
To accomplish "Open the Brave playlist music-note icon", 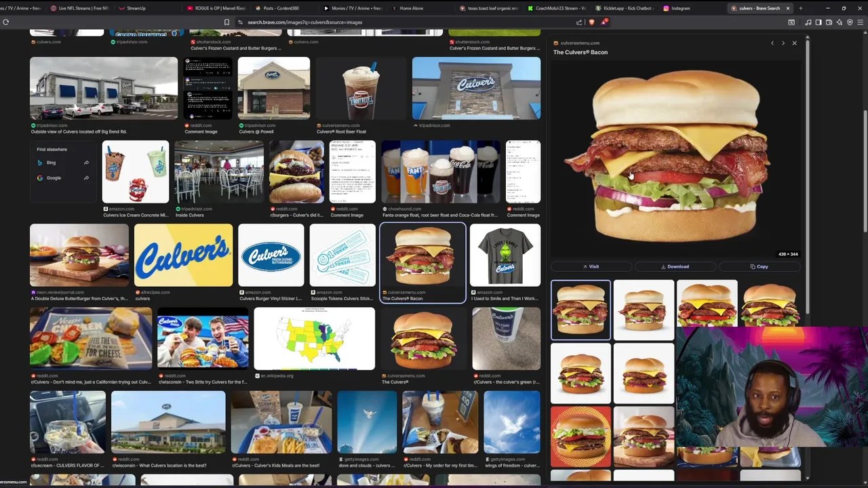I will pyautogui.click(x=808, y=22).
